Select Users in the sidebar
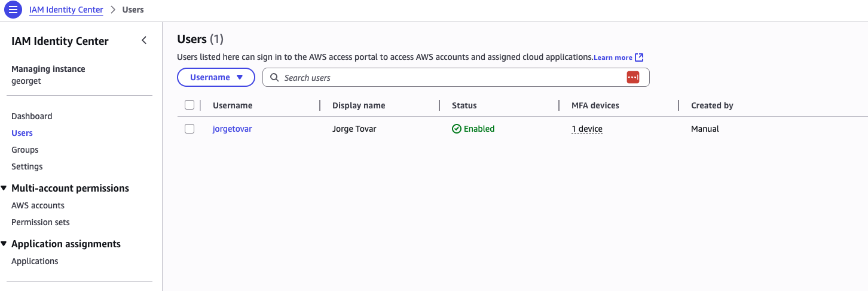This screenshot has width=868, height=291. (x=22, y=133)
